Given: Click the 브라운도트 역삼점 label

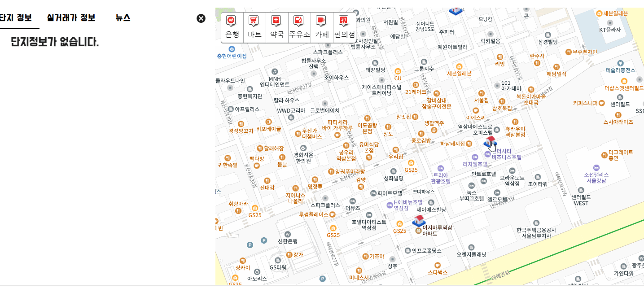Looking at the screenshot, I should coord(512,180).
